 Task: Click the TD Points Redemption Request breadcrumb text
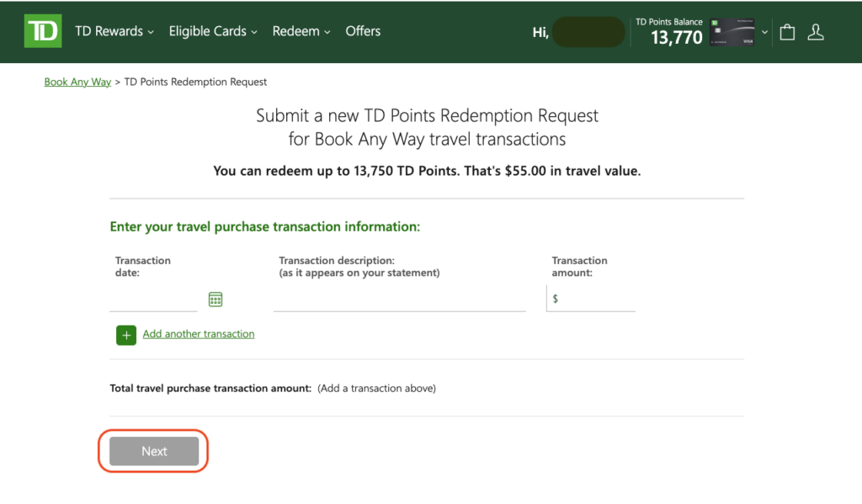195,82
